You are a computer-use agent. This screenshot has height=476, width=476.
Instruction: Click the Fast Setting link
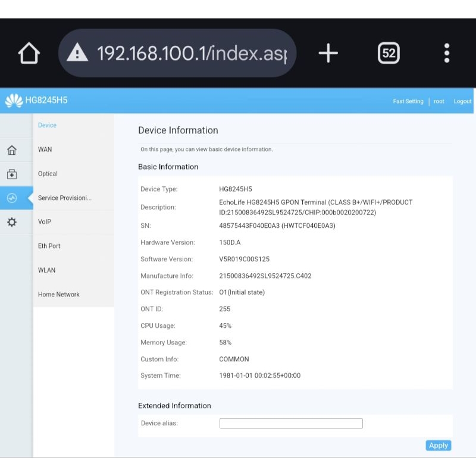(x=408, y=101)
